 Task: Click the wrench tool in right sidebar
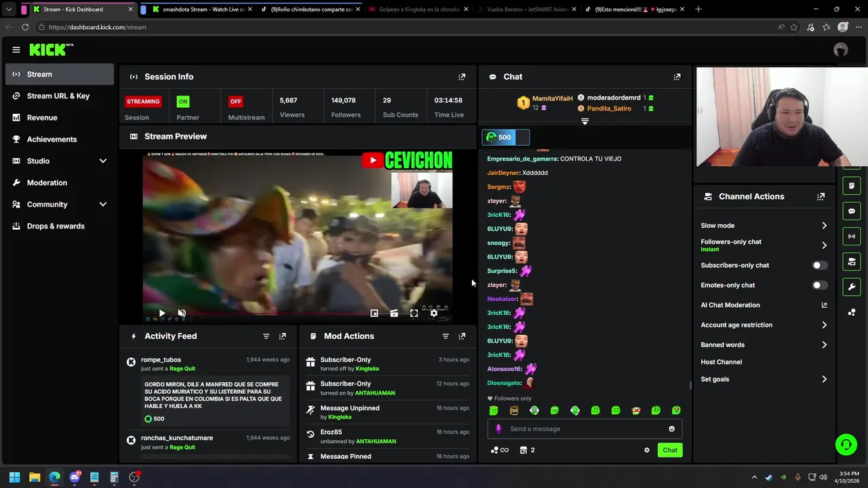852,287
